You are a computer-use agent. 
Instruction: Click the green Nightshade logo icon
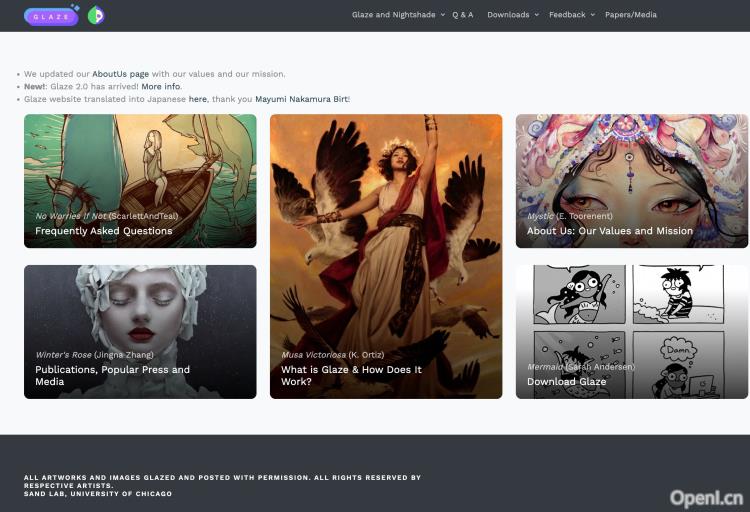point(96,15)
